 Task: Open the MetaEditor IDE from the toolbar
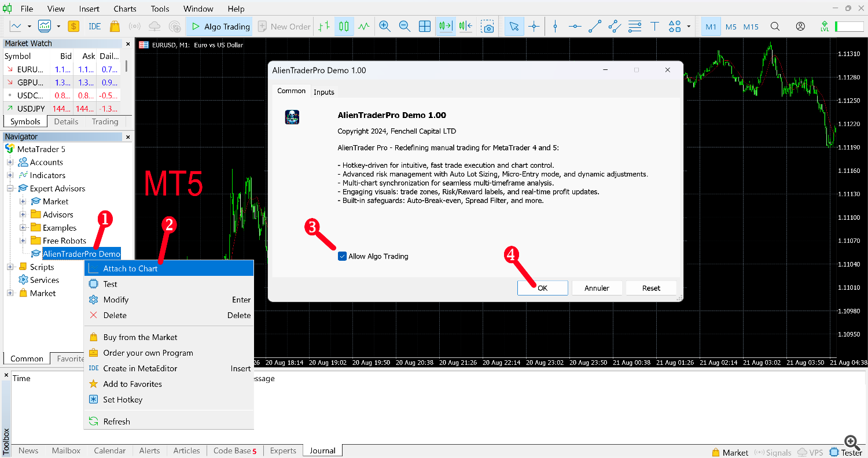tap(94, 26)
